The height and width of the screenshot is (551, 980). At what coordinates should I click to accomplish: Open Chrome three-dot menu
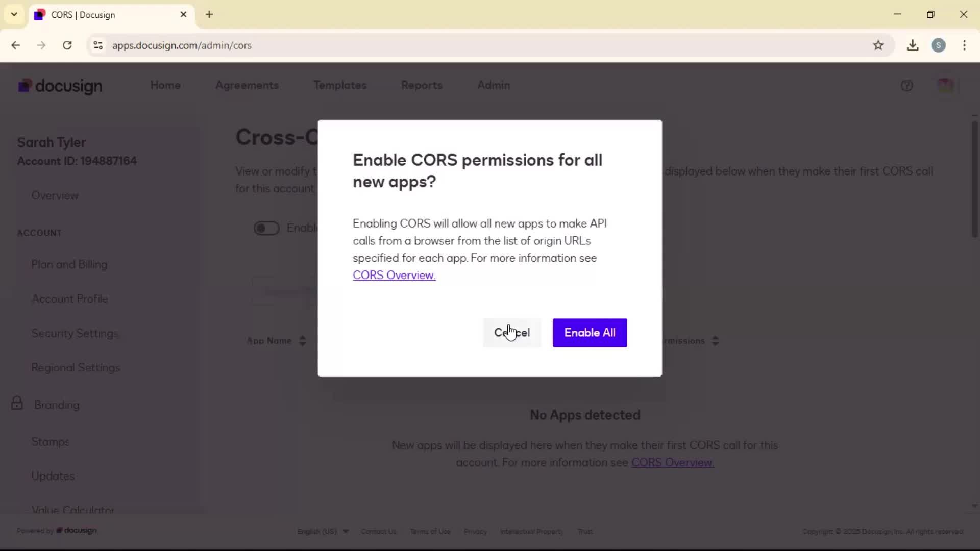pyautogui.click(x=964, y=45)
